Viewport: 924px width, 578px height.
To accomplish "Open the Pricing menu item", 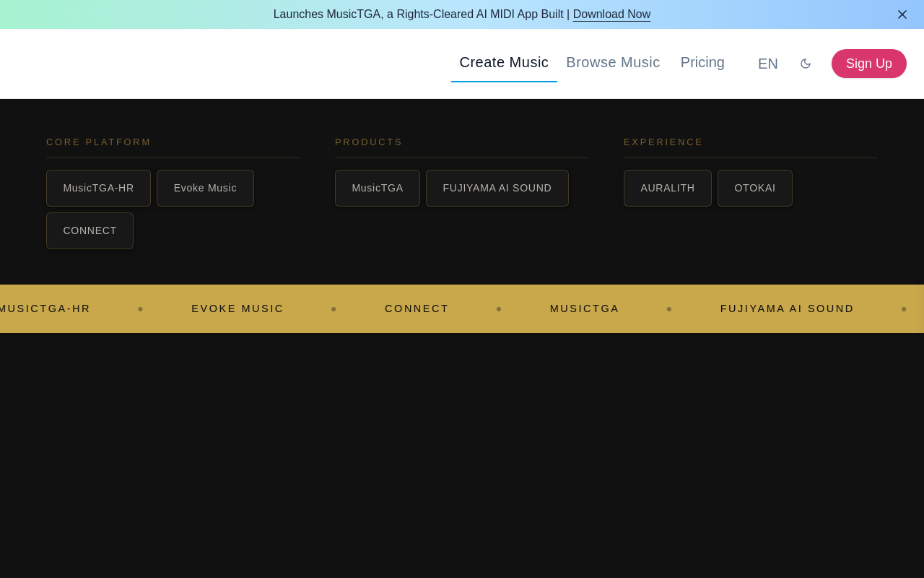I will point(702,63).
